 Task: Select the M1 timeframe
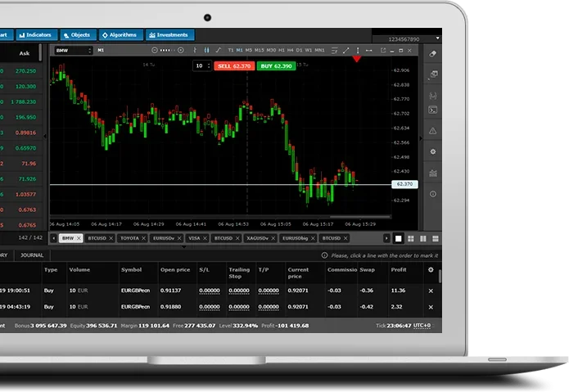click(x=240, y=51)
